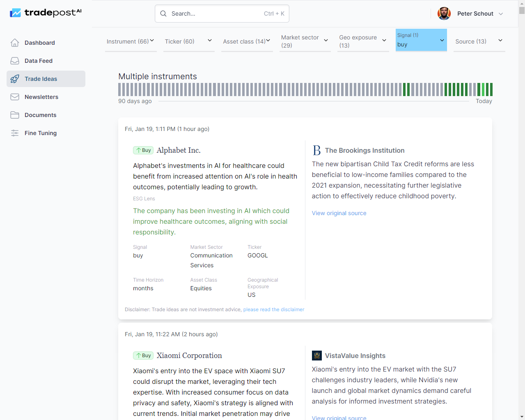Click the Search input field
Viewport: 525px width, 420px height.
[x=222, y=14]
